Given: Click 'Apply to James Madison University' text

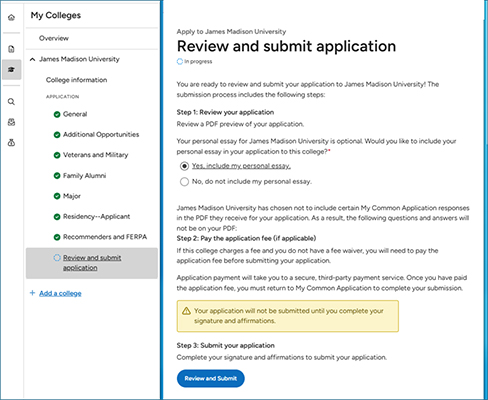Looking at the screenshot, I should pyautogui.click(x=231, y=32).
